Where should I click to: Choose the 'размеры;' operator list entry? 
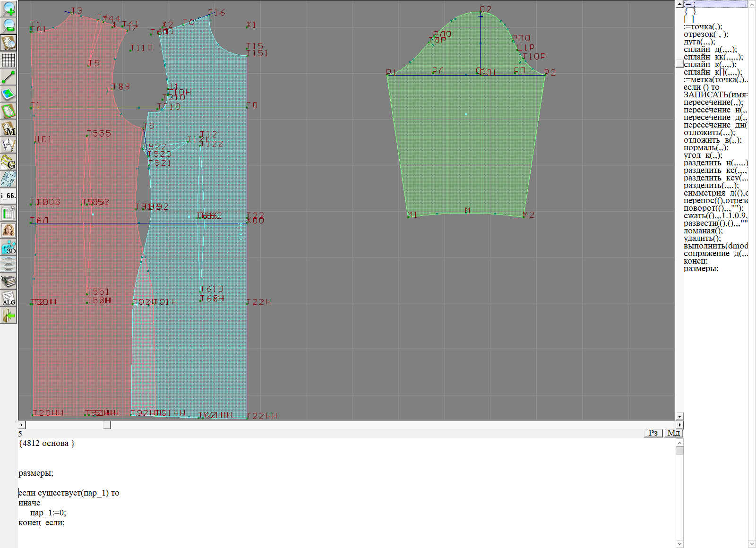coord(701,269)
